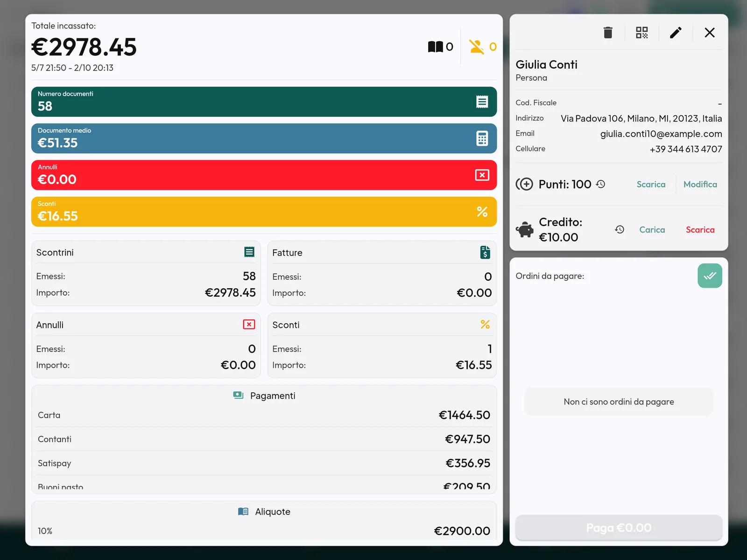Click the email giulia.conti10@example.com

click(x=661, y=134)
